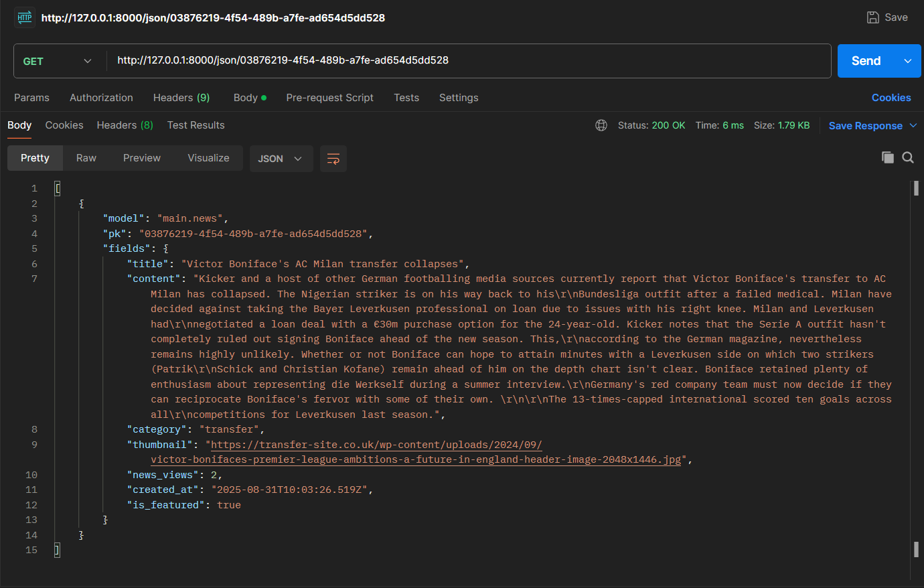The image size is (924, 588).
Task: Click the "pk" uuid value
Action: (x=254, y=234)
